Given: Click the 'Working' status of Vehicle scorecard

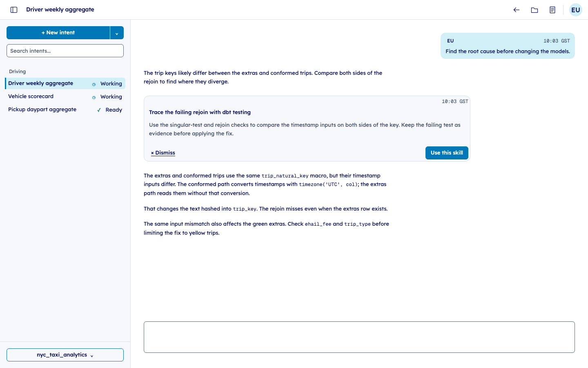Looking at the screenshot, I should 111,97.
